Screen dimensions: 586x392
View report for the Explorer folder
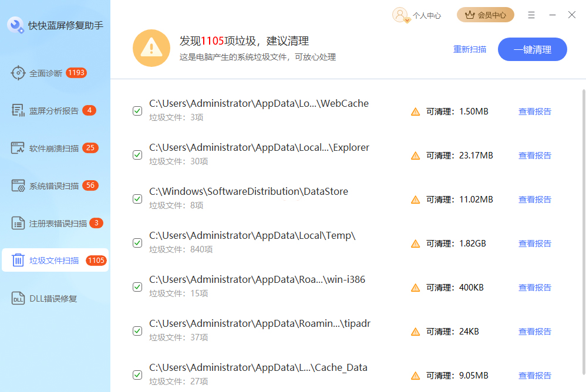[x=534, y=156]
